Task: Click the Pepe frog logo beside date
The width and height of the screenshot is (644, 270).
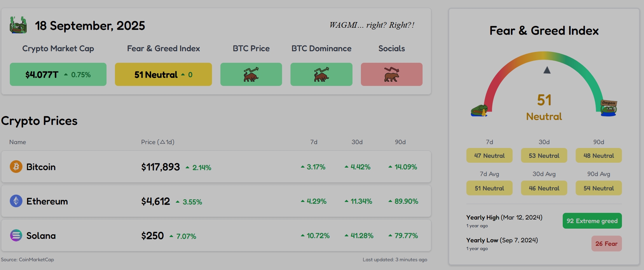Action: (x=18, y=25)
